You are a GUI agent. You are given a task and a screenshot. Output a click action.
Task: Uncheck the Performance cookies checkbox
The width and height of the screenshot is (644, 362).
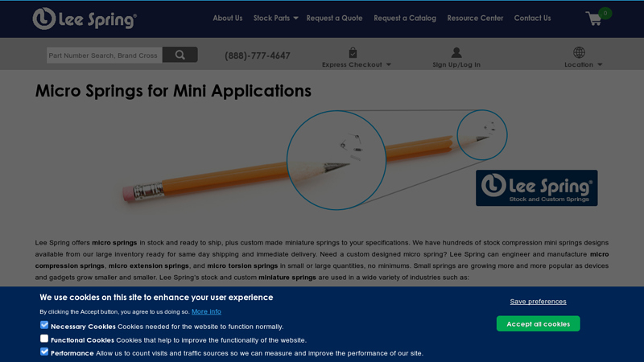point(44,352)
